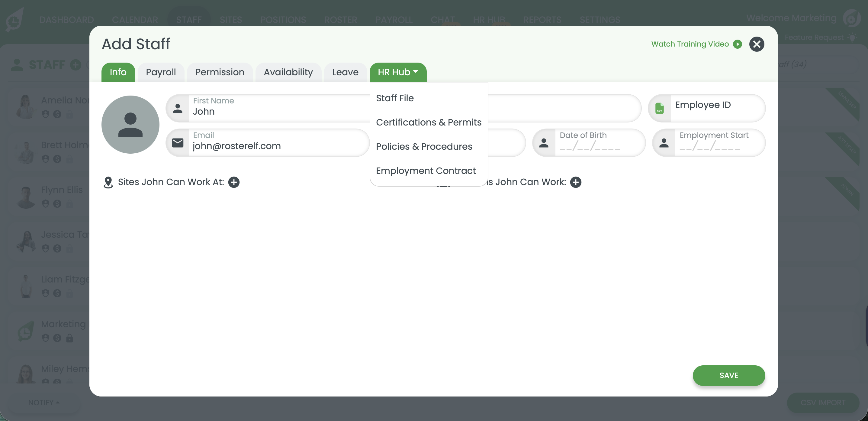
Task: Click the CSV Employee ID icon
Action: pos(659,108)
